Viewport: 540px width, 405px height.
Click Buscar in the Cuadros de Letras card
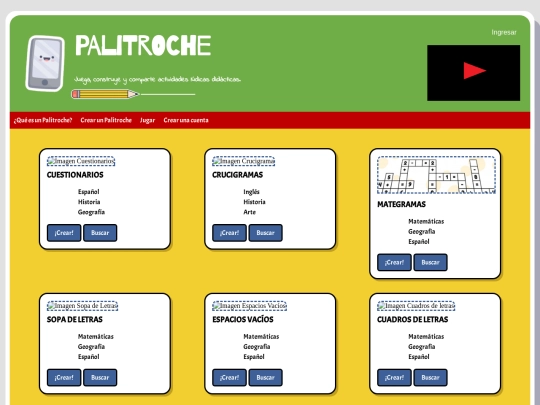[430, 377]
